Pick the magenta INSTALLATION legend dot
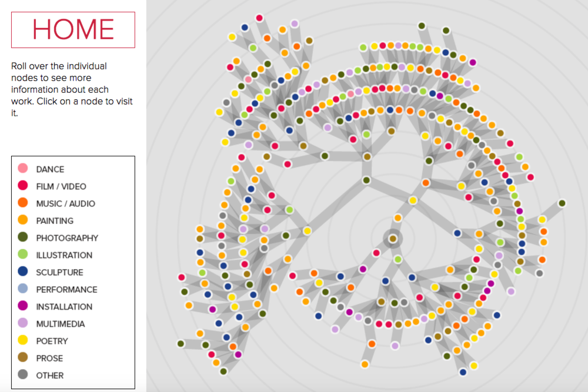Image resolution: width=588 pixels, height=392 pixels. pos(23,306)
